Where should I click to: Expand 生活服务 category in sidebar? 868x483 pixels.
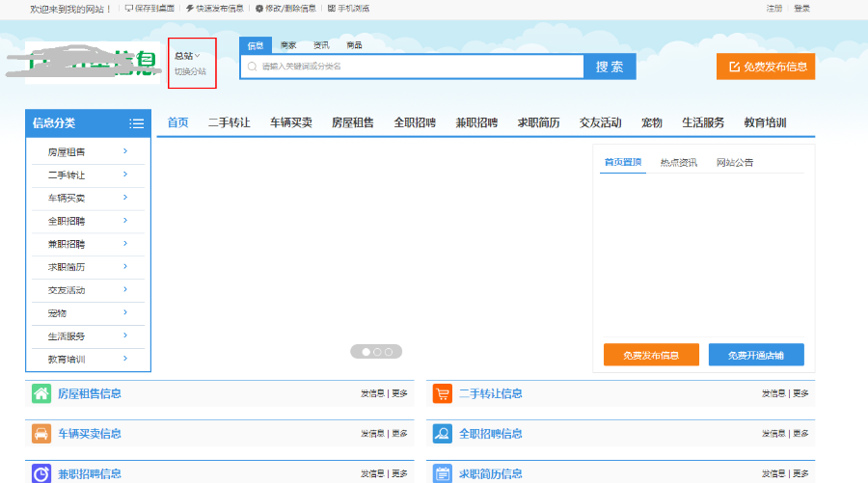[88, 336]
